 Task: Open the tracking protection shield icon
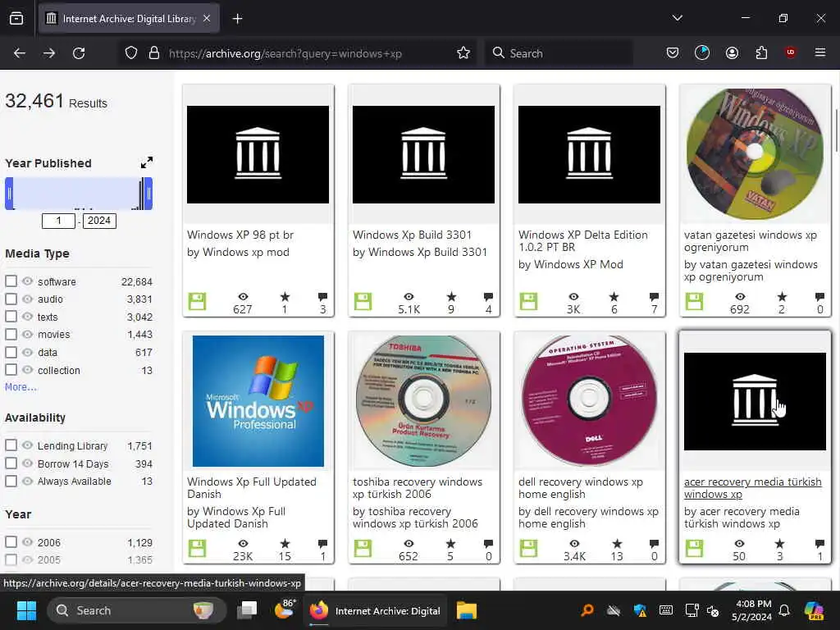131,53
